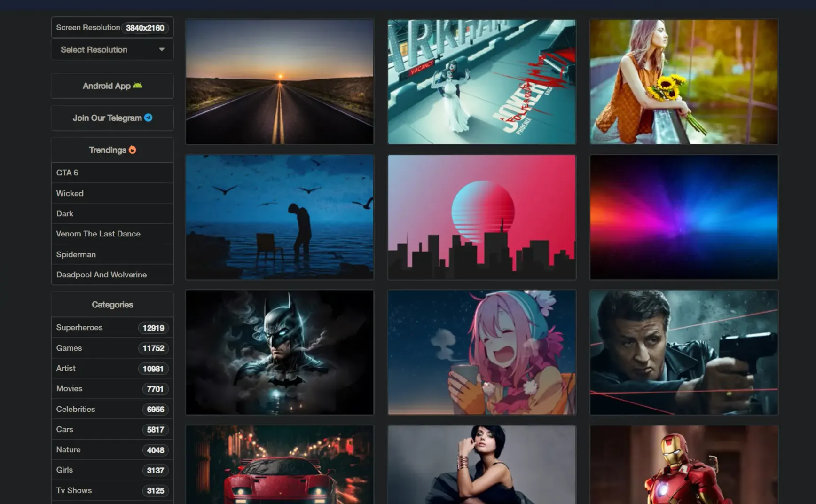This screenshot has width=816, height=504.
Task: Select the Cars category
Action: pos(112,429)
